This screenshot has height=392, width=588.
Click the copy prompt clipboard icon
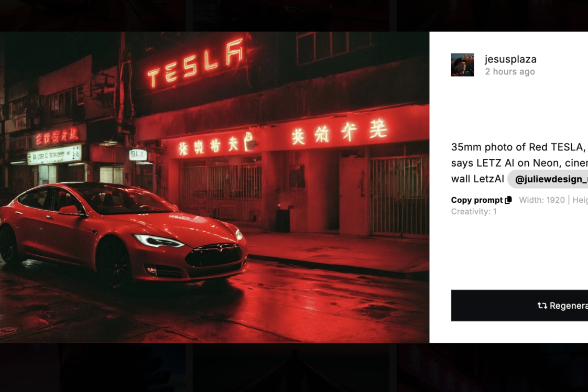coord(508,200)
